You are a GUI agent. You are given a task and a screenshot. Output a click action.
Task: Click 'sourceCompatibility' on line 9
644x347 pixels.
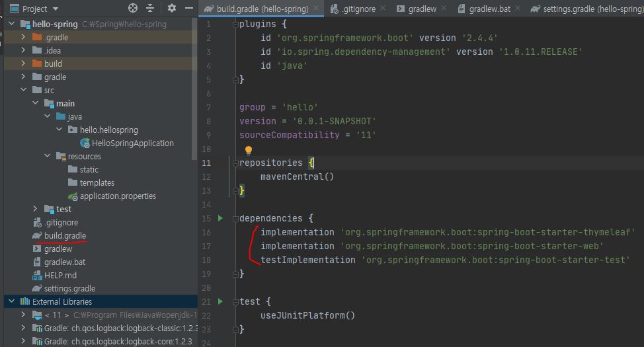(290, 135)
